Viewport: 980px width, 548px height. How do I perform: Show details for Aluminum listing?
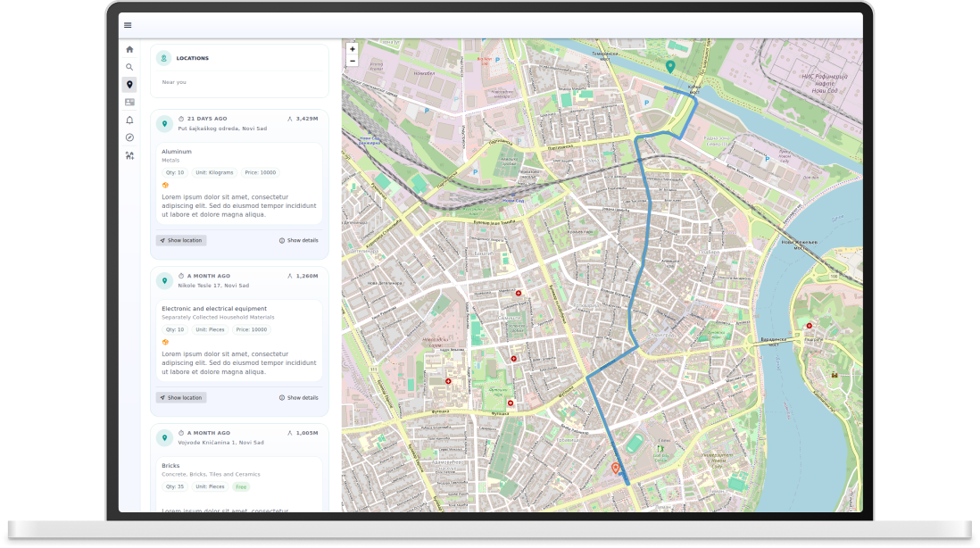299,241
